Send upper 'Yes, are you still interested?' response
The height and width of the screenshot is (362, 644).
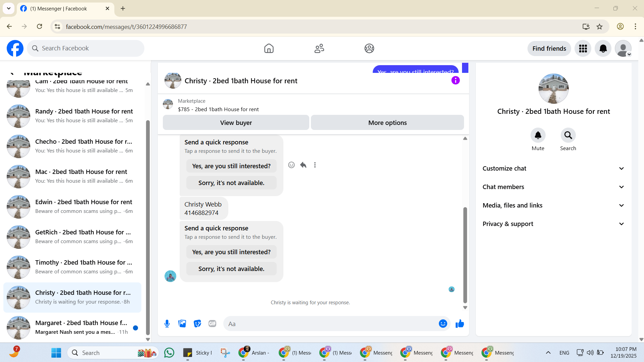(x=231, y=166)
